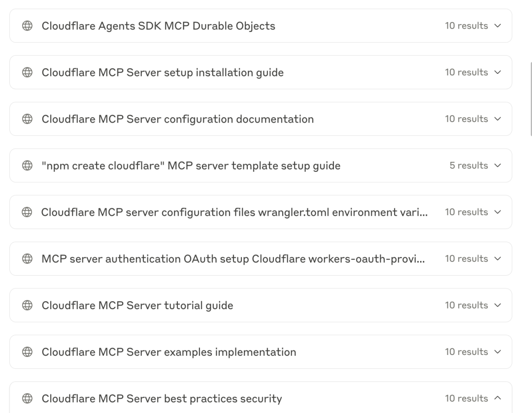Screen dimensions: 532x413
Task: Select globe icon beside MCP server authentication OAuth
Action: point(28,259)
